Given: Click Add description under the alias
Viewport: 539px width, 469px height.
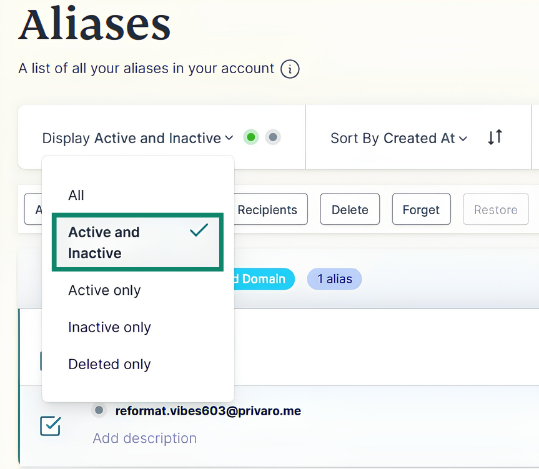Looking at the screenshot, I should 145,438.
